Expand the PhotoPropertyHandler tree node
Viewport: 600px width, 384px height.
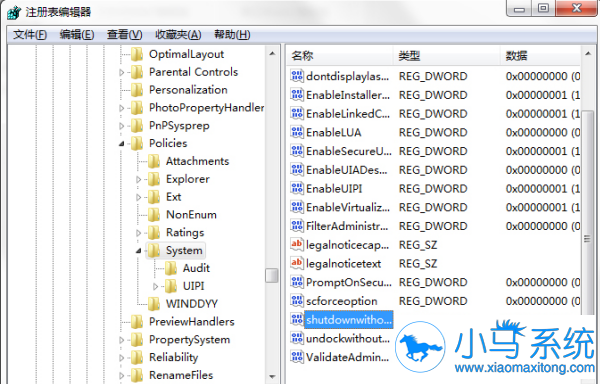pyautogui.click(x=122, y=108)
